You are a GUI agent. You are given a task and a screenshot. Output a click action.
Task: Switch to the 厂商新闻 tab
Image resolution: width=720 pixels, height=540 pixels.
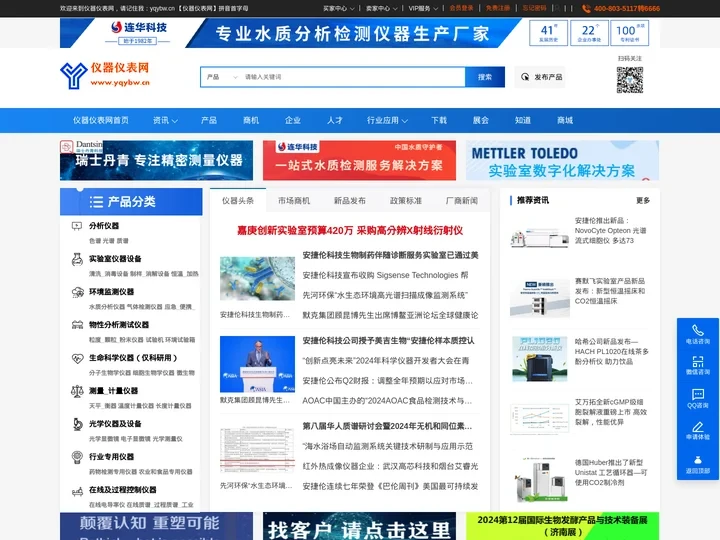coord(462,201)
